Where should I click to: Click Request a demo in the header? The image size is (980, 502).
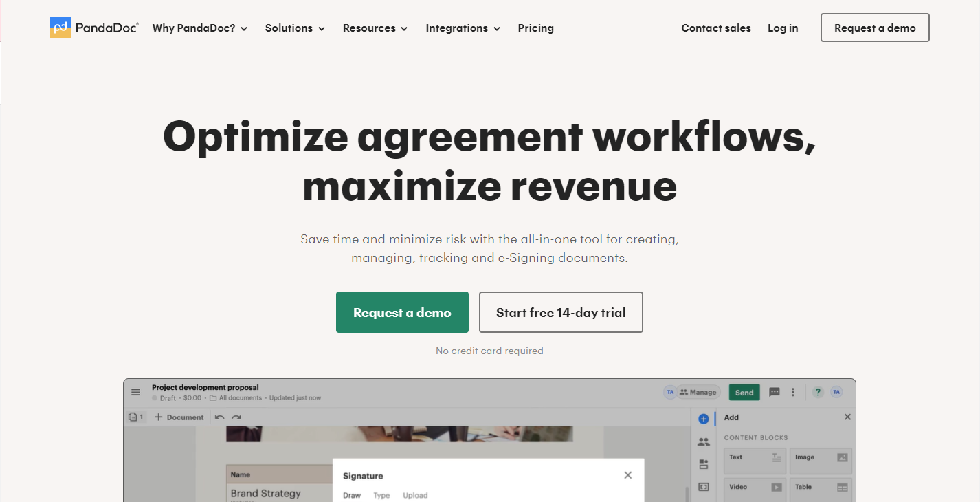coord(875,28)
